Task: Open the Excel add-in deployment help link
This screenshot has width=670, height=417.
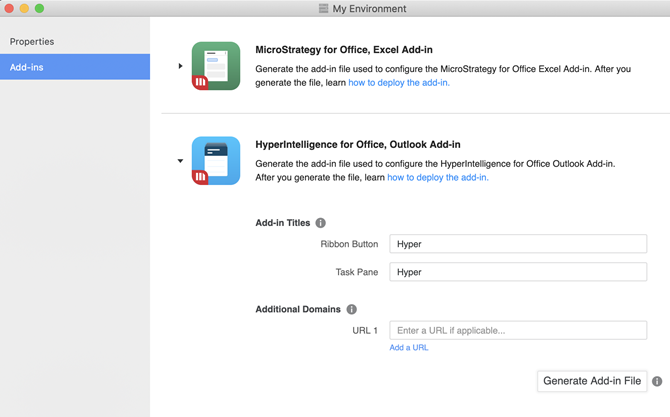Action: coord(399,83)
